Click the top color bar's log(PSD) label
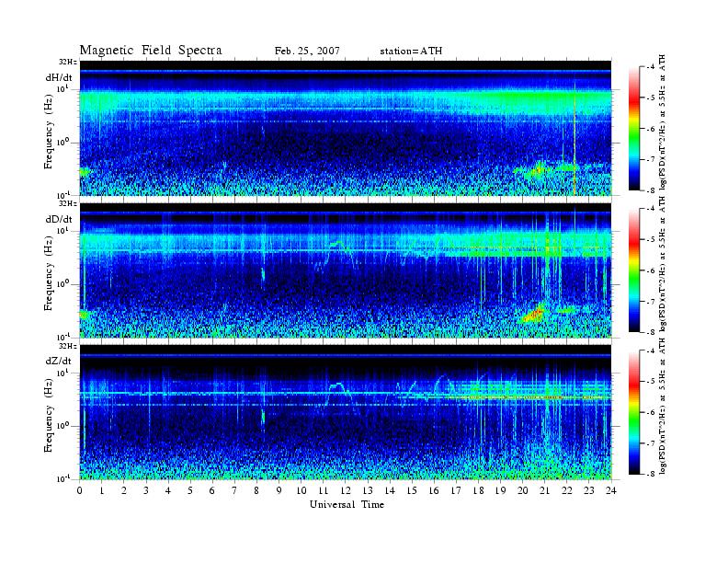This screenshot has width=728, height=563. (x=663, y=121)
